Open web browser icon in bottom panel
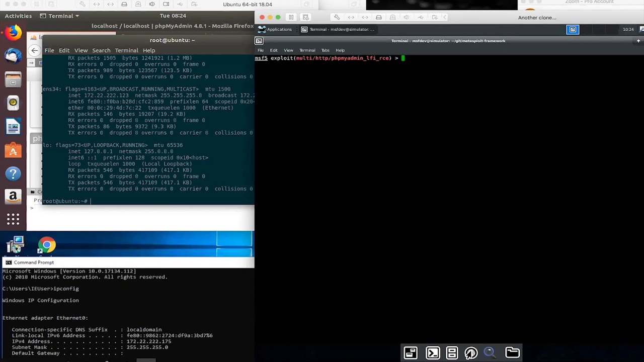The image size is (644, 362). pos(471,353)
